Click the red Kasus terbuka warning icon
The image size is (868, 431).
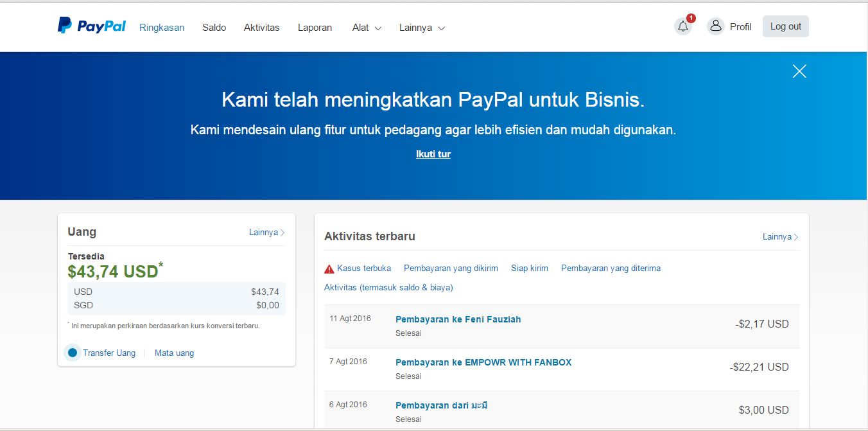coord(329,268)
